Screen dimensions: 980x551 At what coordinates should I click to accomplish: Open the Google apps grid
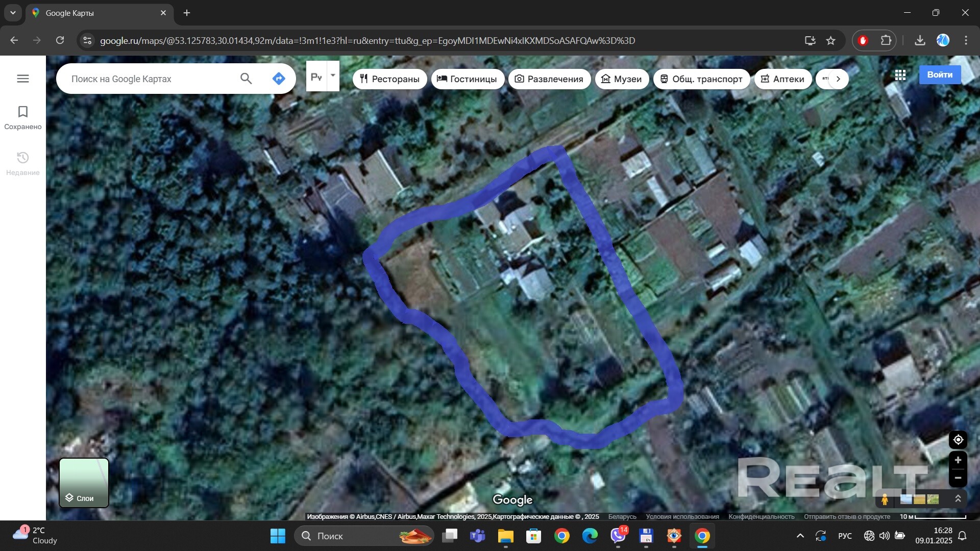(x=900, y=75)
